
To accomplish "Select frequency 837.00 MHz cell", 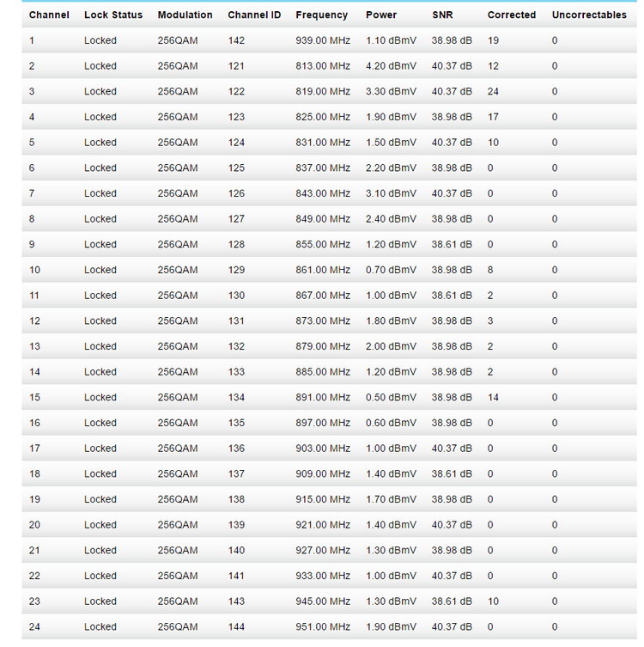I will (x=323, y=168).
